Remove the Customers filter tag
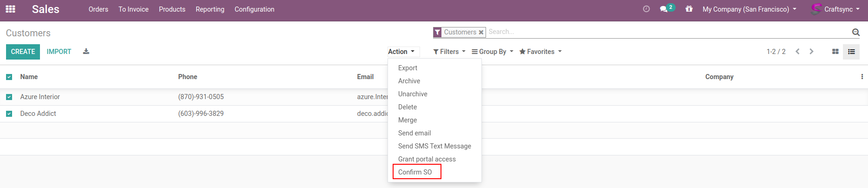The width and height of the screenshot is (868, 188). 481,33
